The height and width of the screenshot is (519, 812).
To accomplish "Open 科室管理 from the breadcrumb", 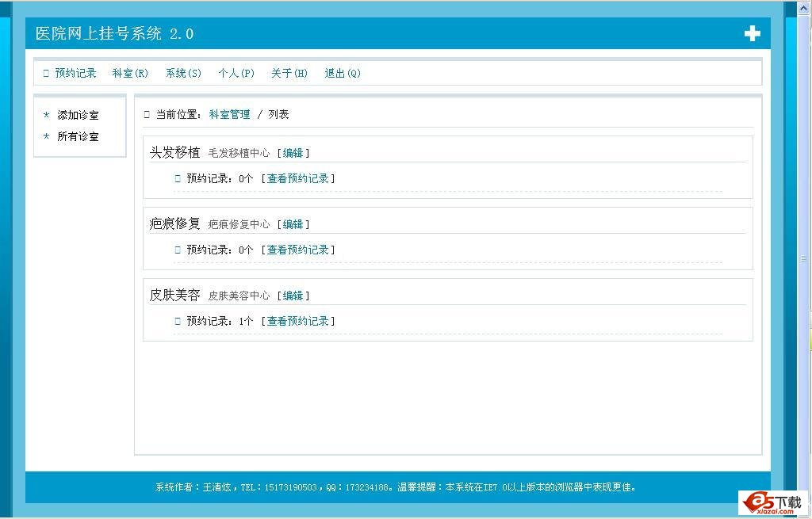I will 230,113.
